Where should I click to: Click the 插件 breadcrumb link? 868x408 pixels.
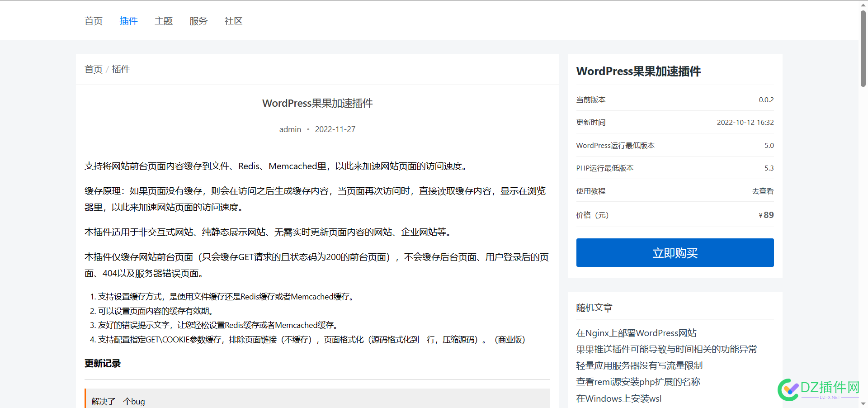click(x=121, y=69)
